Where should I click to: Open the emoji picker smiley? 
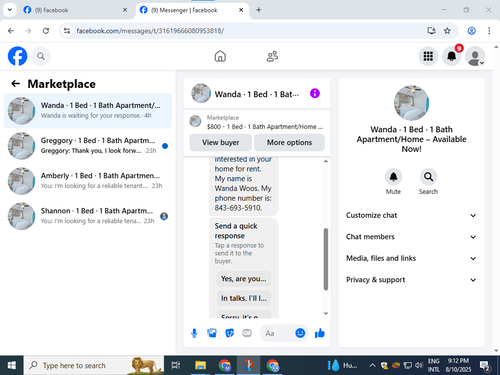coord(300,333)
